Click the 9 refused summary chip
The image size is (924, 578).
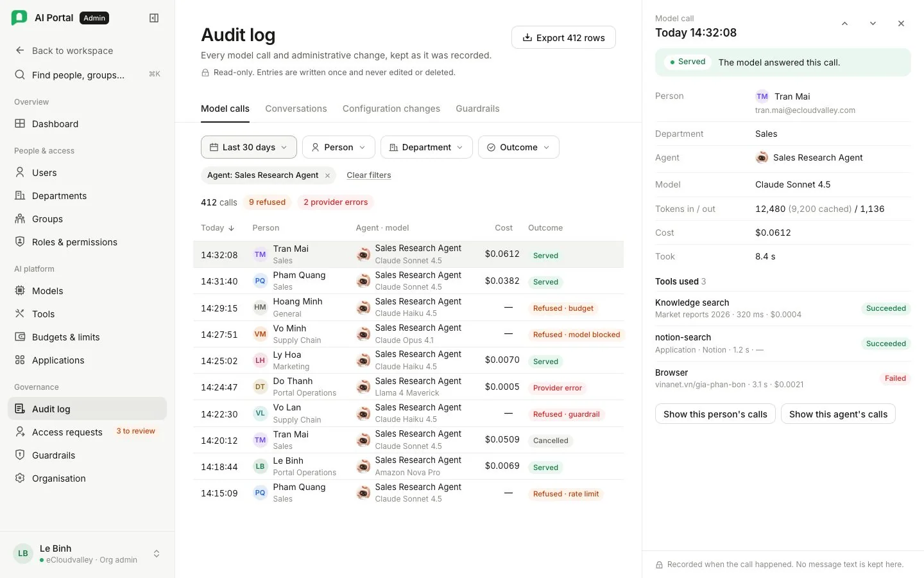[x=267, y=202]
